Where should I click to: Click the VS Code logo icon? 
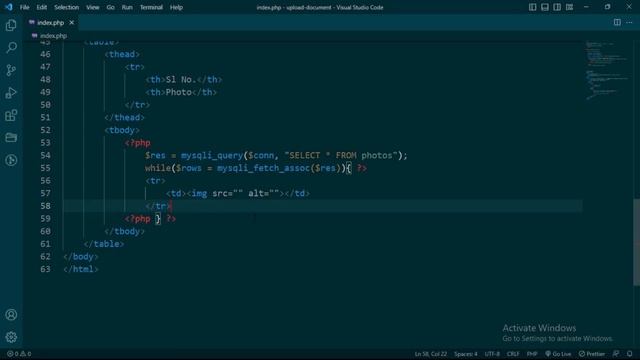(9, 7)
